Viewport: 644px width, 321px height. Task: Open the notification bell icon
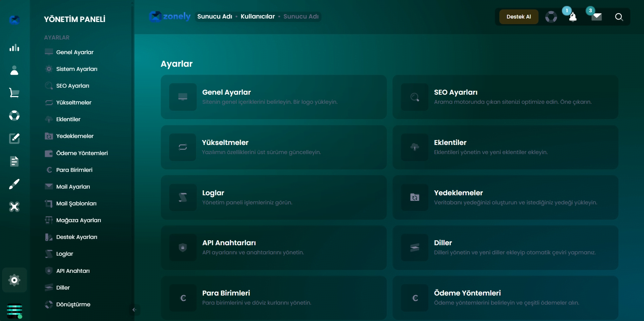point(573,17)
